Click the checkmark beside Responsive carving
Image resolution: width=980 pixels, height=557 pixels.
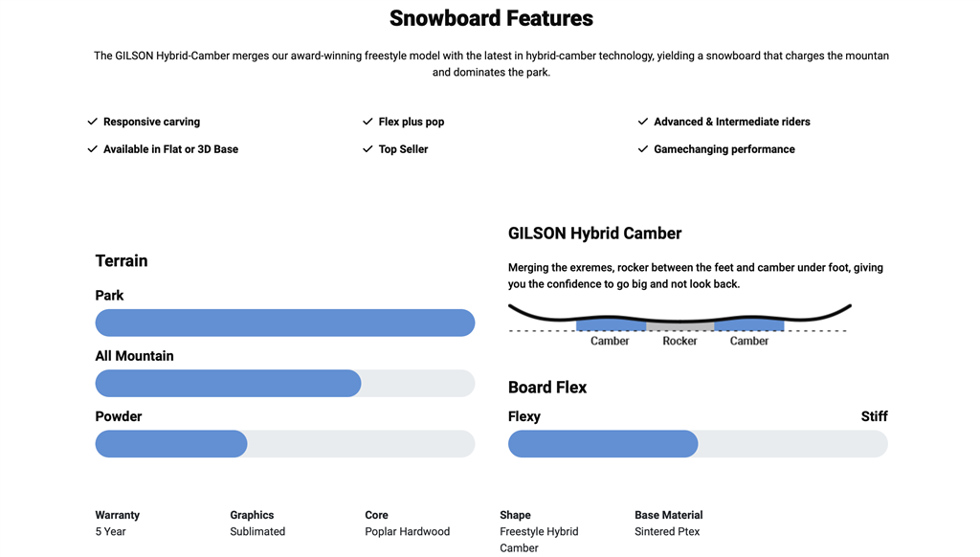point(92,122)
